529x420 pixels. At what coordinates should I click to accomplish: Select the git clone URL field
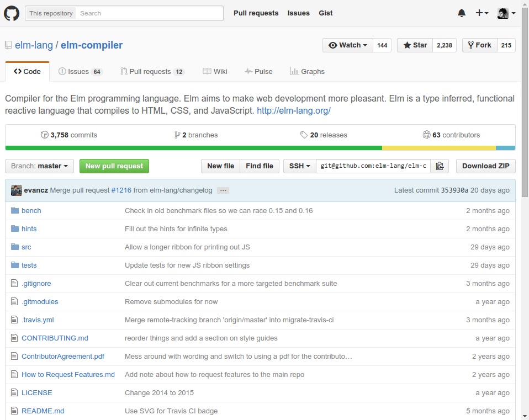click(373, 166)
